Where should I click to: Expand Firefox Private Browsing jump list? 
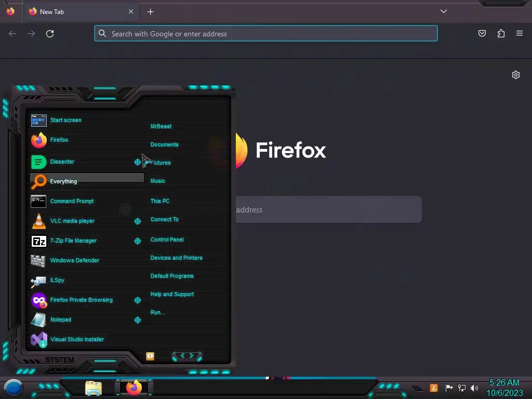(x=137, y=300)
